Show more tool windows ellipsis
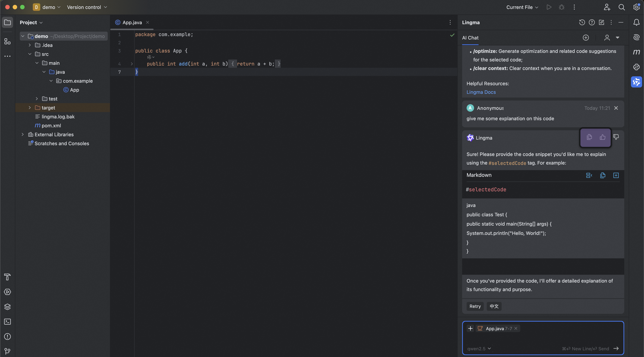The height and width of the screenshot is (357, 644). (x=7, y=56)
